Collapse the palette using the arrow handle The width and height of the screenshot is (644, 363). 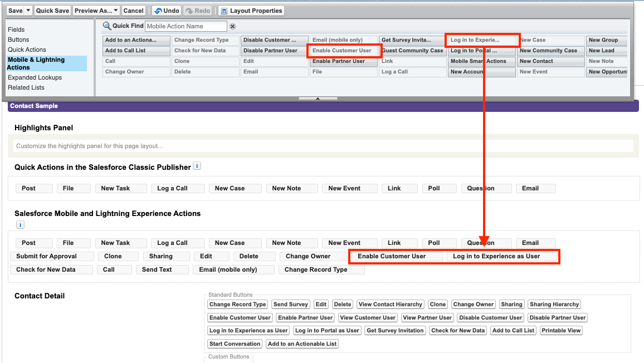point(318,99)
